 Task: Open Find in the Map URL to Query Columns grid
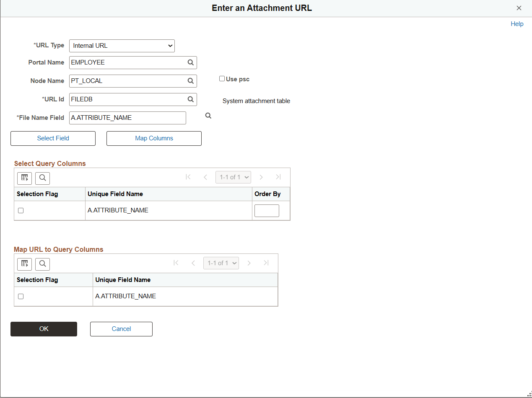coord(42,264)
